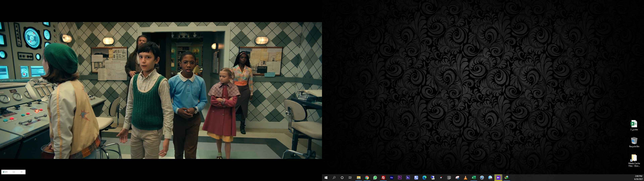Launch Adobe Premiere Pro from the taskbar

(x=400, y=177)
